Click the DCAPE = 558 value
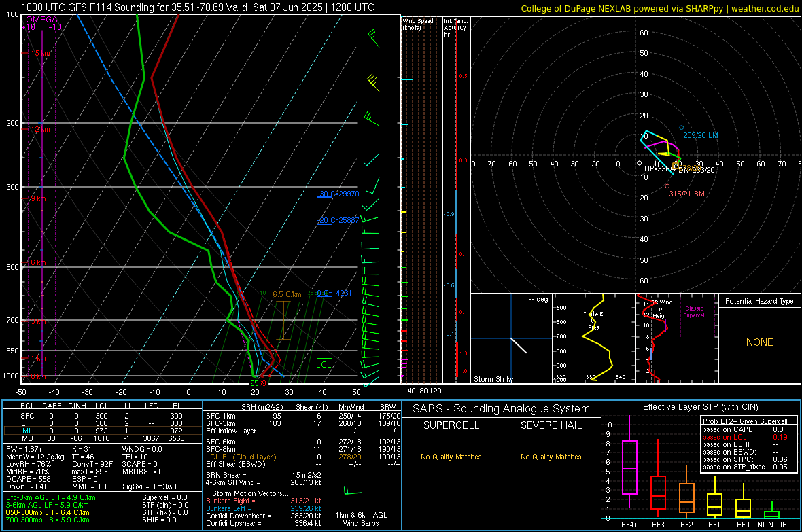 pos(28,479)
